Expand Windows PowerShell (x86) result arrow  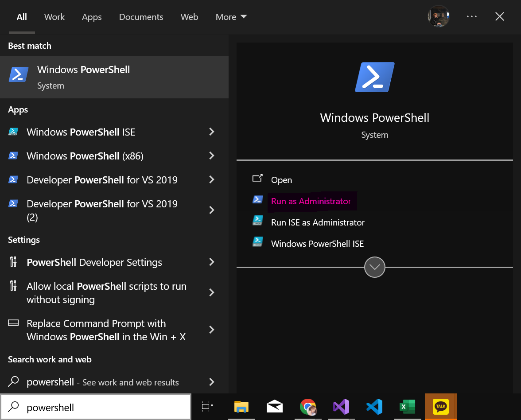click(x=212, y=156)
